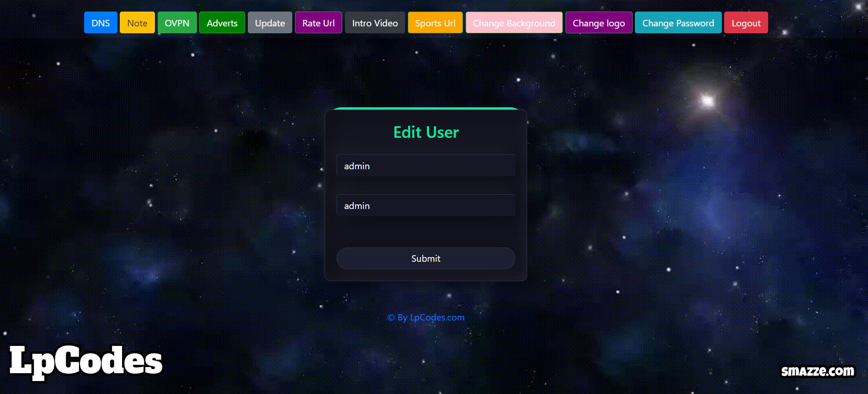Click the yellow Note button
Screen dimensions: 868x394
137,23
